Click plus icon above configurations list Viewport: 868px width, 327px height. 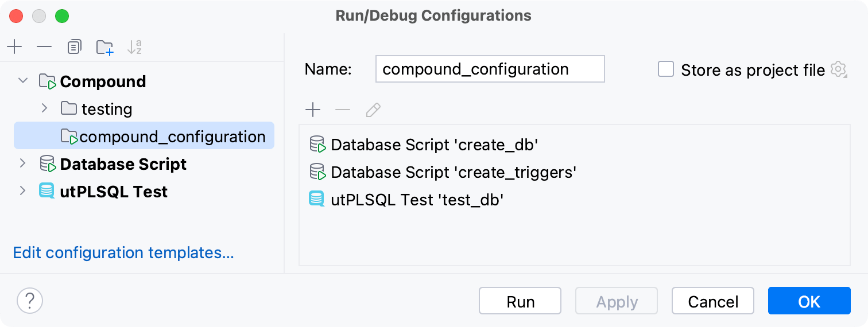312,110
